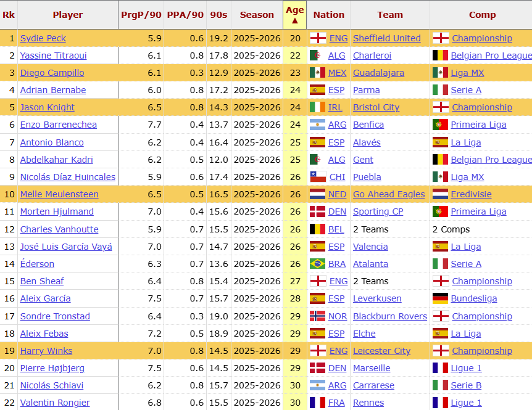Click Germany flag beside Bundesliga
The image size is (532, 410).
pos(441,298)
